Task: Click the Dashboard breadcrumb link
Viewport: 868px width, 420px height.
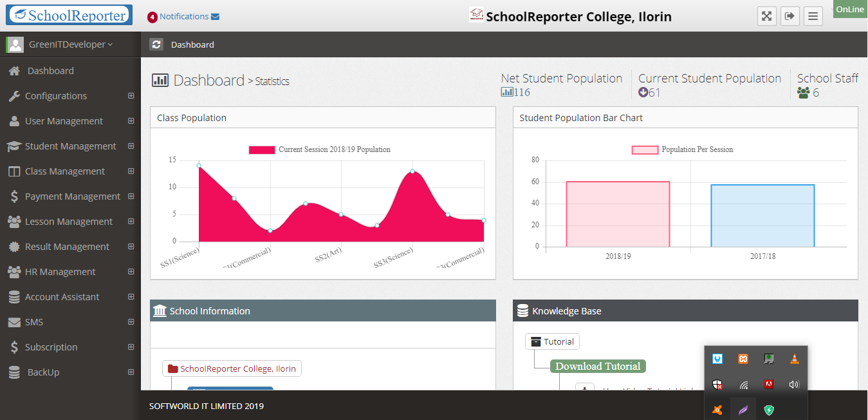Action: 192,44
